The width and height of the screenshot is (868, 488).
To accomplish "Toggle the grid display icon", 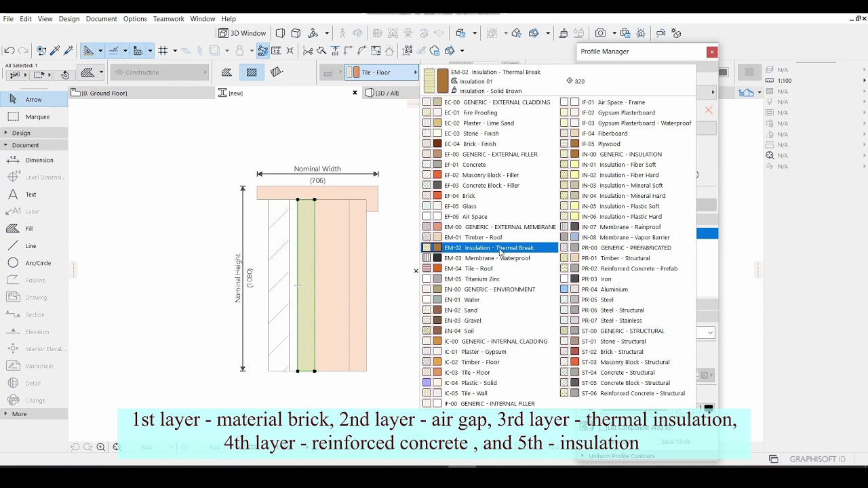I will 163,51.
